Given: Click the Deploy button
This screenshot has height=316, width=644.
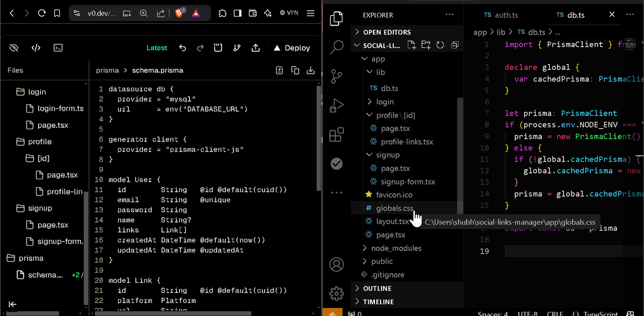Looking at the screenshot, I should pos(291,48).
